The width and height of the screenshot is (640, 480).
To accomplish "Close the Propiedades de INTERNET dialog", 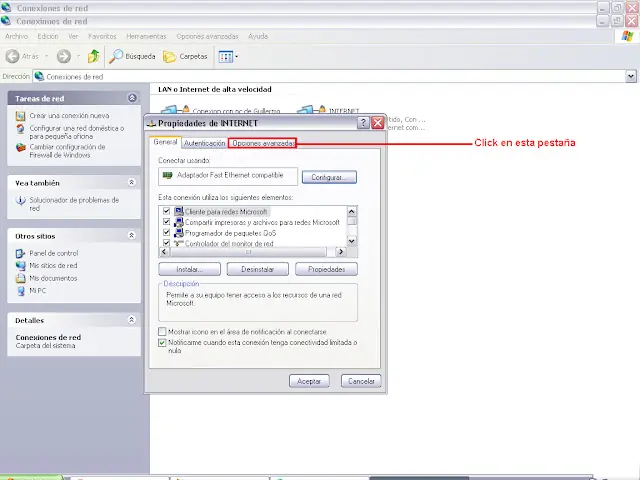I will (x=378, y=123).
